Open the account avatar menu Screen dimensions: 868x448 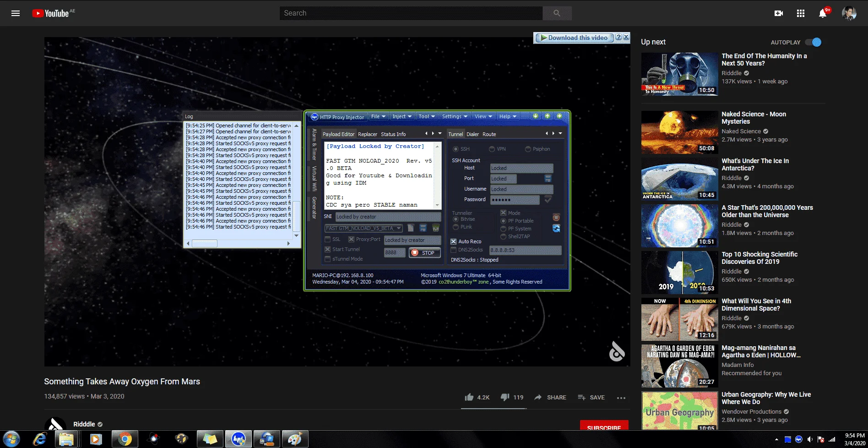(849, 13)
